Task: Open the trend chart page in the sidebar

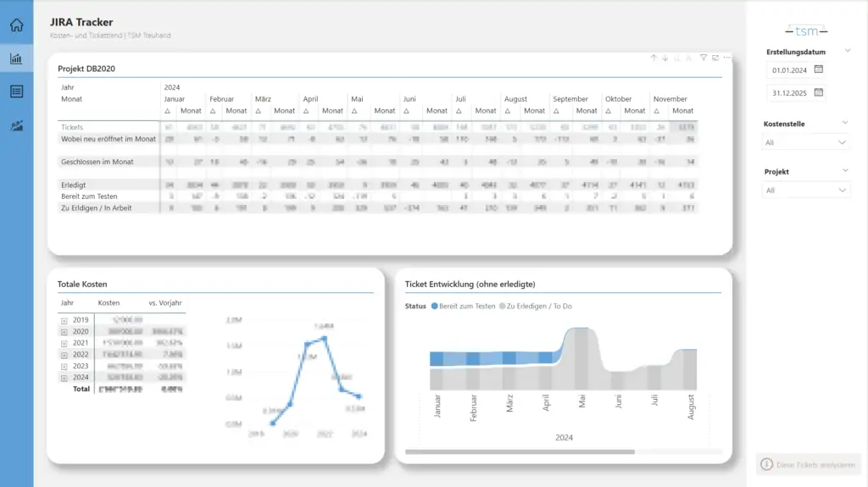Action: [17, 125]
